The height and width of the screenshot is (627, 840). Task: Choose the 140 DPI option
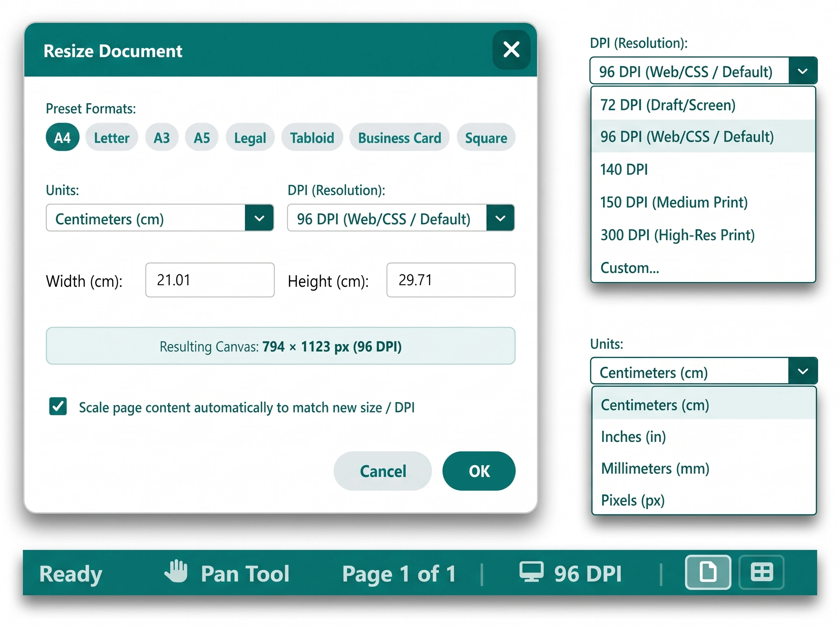[x=703, y=169]
